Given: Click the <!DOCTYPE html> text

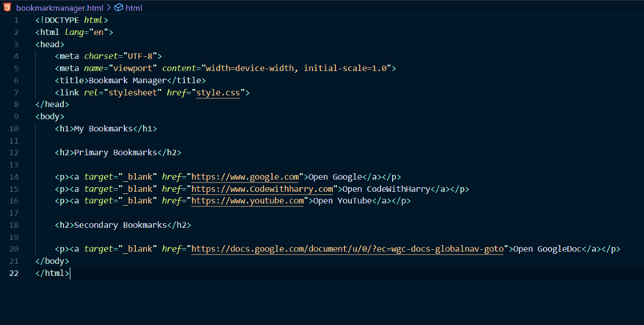Looking at the screenshot, I should point(72,20).
